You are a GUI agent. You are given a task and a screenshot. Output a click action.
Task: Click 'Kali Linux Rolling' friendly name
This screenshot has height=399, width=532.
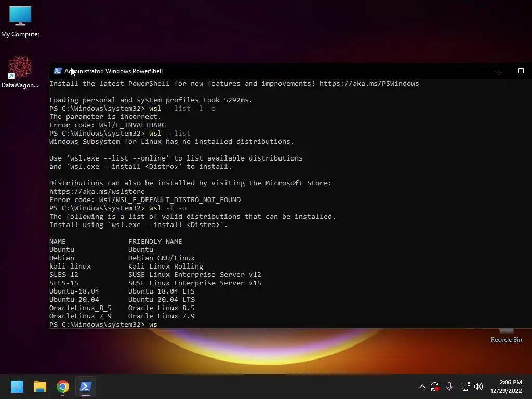point(166,267)
